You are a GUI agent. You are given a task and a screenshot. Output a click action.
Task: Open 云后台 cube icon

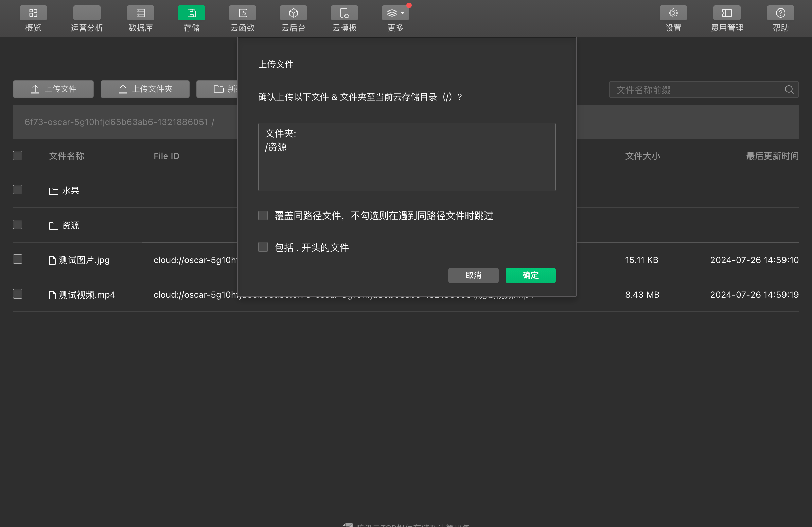pos(293,13)
